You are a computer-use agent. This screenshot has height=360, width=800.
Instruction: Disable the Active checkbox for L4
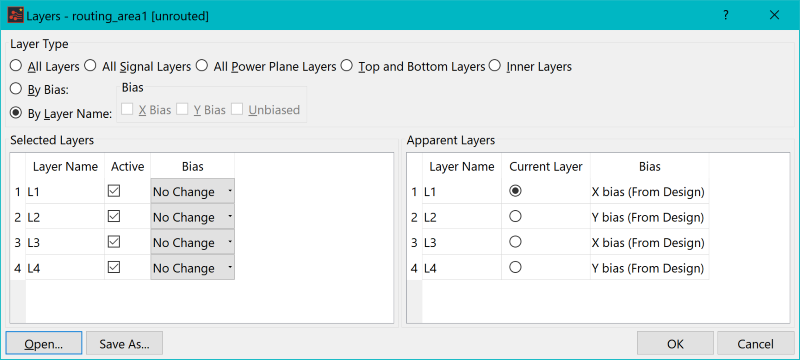pyautogui.click(x=114, y=267)
